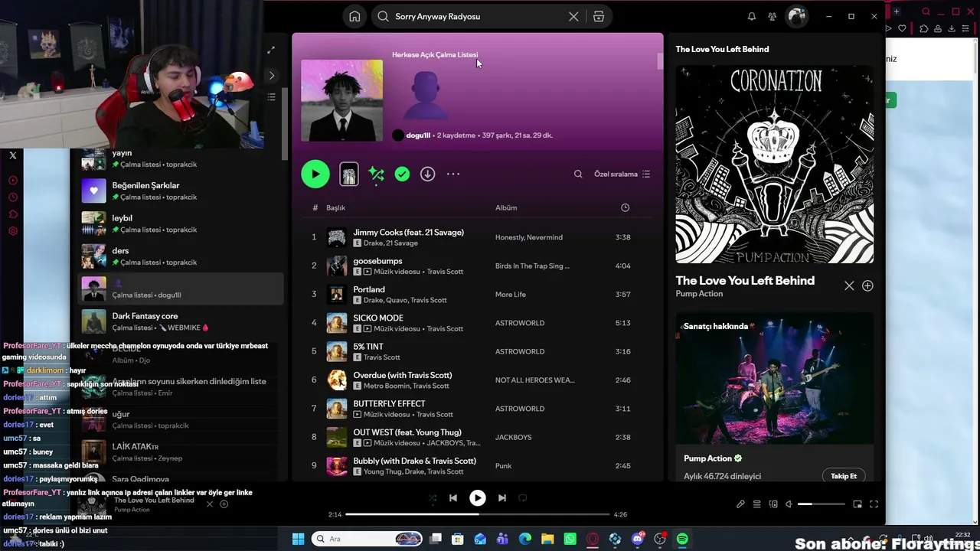980x551 pixels.
Task: Search within the playlist using the magnifier icon
Action: [x=578, y=174]
